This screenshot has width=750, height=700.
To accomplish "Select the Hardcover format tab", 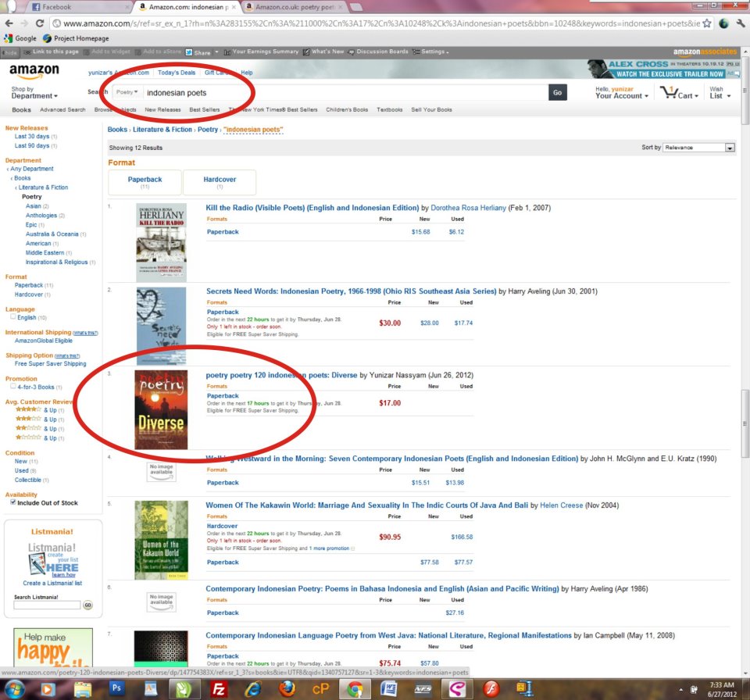I will (220, 182).
